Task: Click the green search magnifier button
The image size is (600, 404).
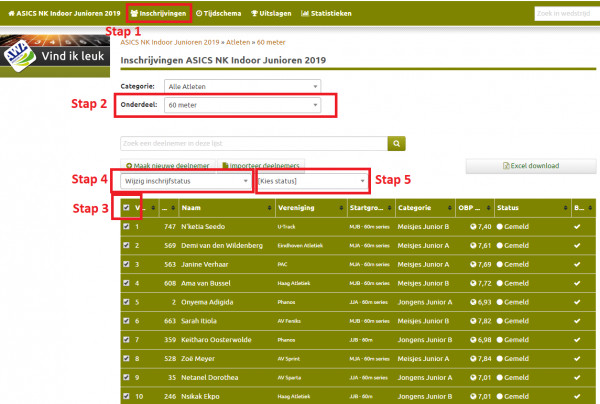Action: (396, 143)
